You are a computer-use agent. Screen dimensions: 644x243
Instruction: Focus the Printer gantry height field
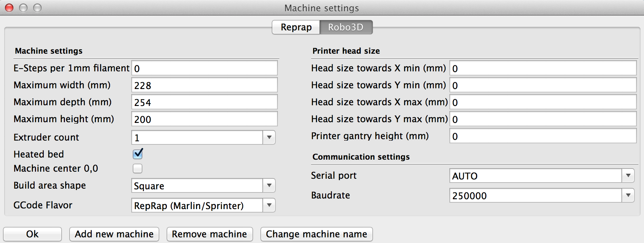click(543, 136)
